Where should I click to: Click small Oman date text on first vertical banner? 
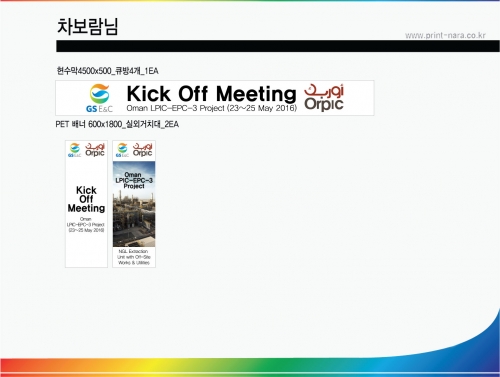coord(86,224)
